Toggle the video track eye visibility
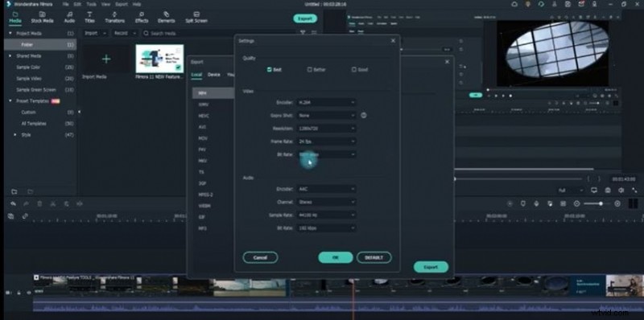644x320 pixels. [29, 293]
